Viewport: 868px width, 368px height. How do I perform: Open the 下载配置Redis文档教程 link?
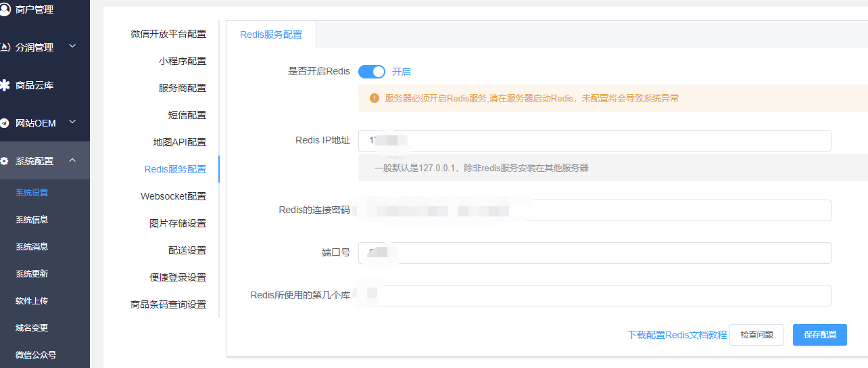pos(677,335)
